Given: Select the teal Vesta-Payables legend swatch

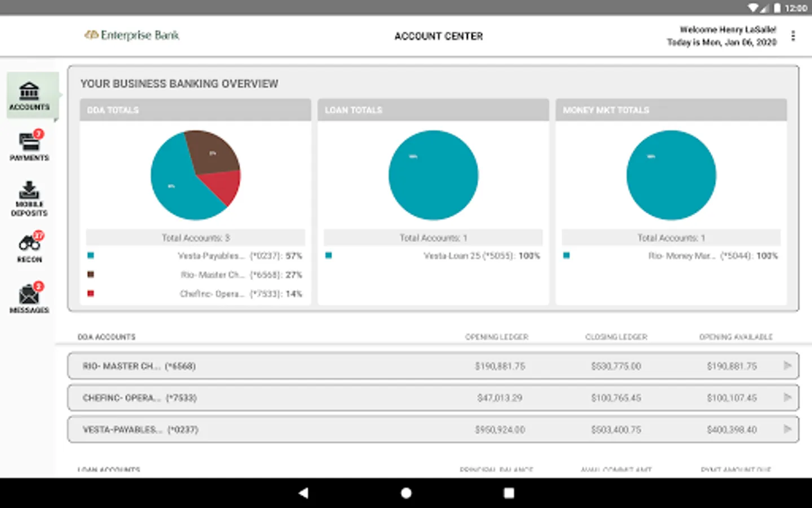Looking at the screenshot, I should click(90, 256).
